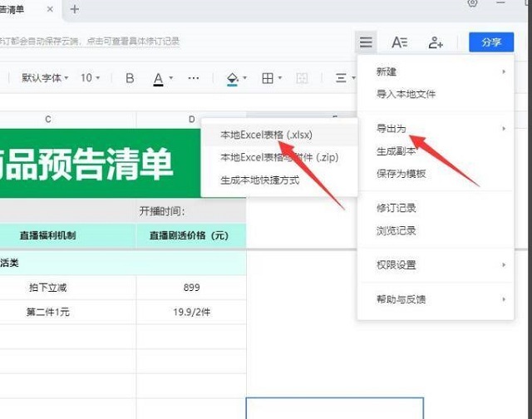Viewport: 532px width, 419px height.
Task: Choose 生成副本 menu item
Action: [x=436, y=151]
